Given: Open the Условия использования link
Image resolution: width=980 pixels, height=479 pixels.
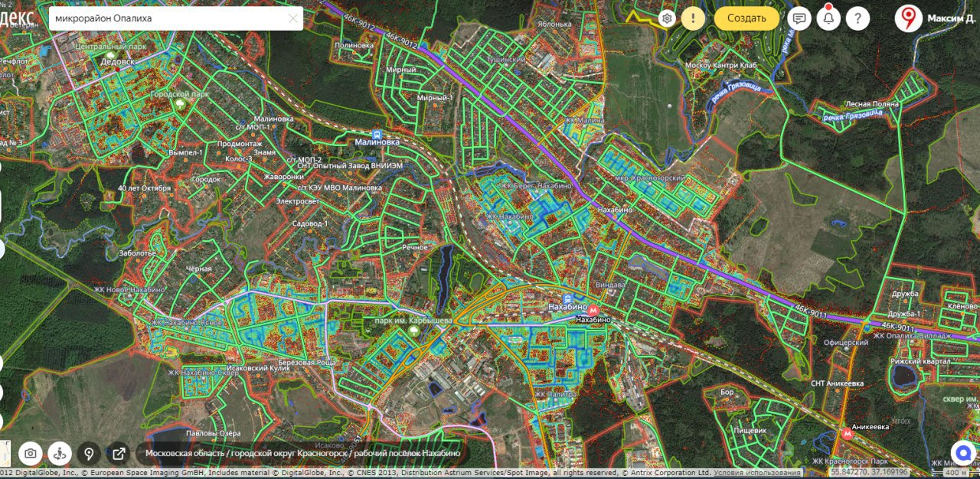Looking at the screenshot, I should pos(757,473).
